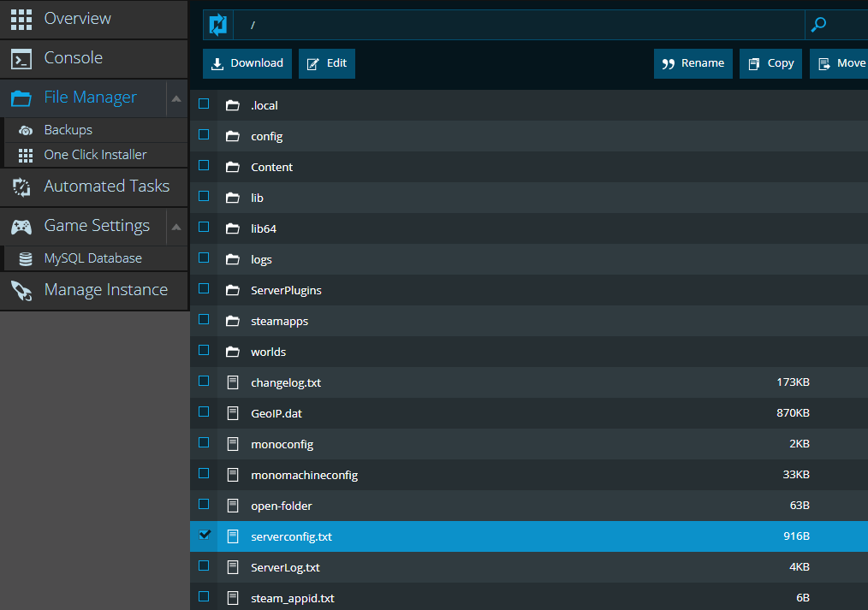
Task: Click the Move button
Action: point(839,63)
